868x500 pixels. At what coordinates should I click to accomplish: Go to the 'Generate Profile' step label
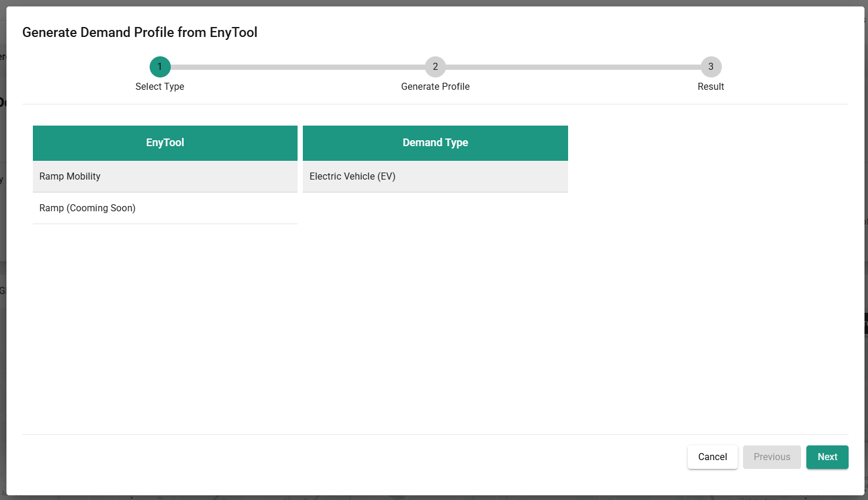tap(435, 86)
